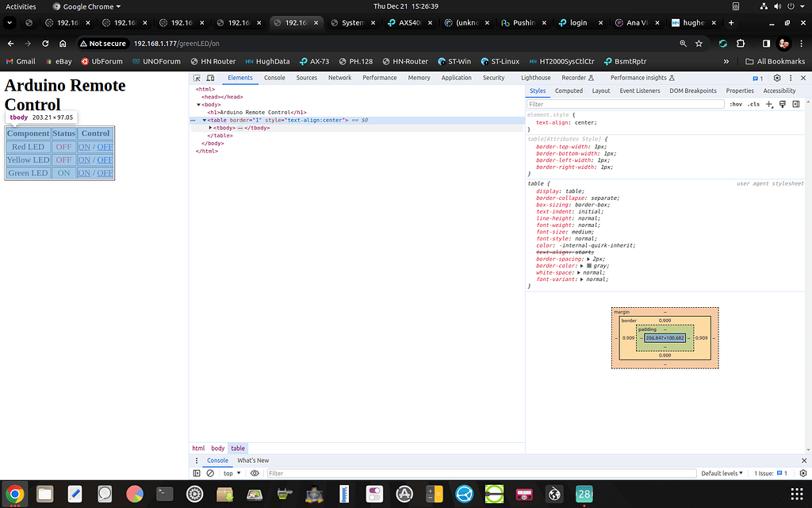Open the element classes .cls panel
Viewport: 812px width, 508px height.
753,104
